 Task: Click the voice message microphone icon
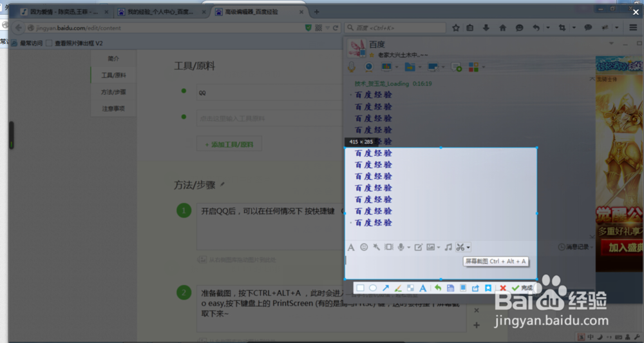(401, 247)
